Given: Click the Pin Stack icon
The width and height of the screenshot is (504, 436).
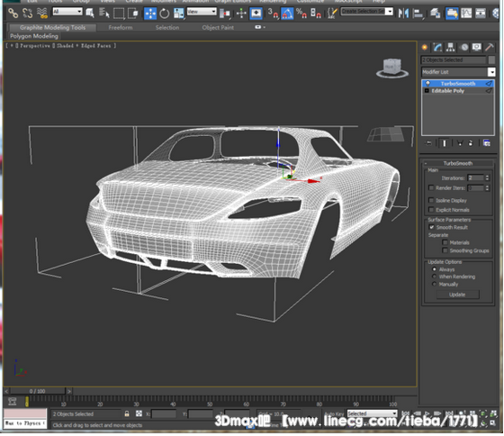Looking at the screenshot, I should (428, 143).
